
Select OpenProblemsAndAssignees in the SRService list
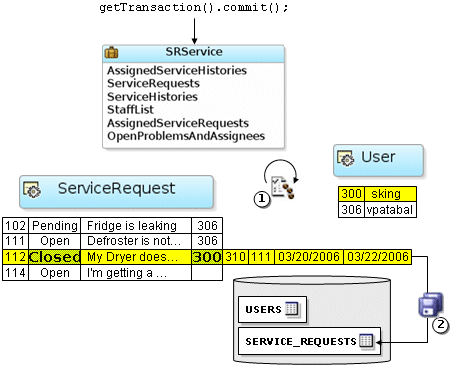click(x=186, y=136)
